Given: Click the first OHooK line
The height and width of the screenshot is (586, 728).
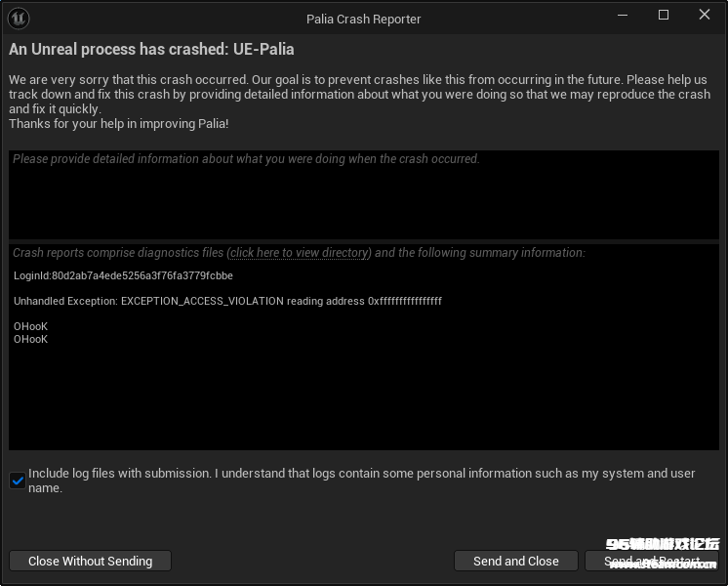Looking at the screenshot, I should (30, 326).
